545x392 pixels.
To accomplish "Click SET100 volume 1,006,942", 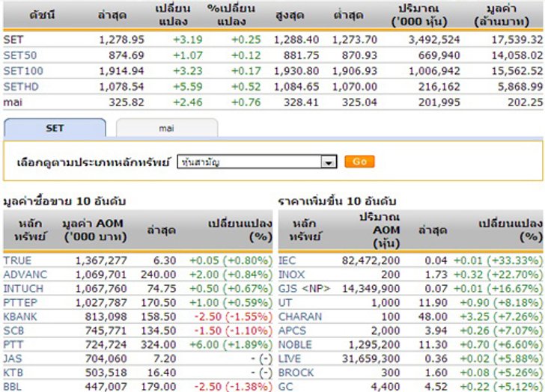I will [x=434, y=71].
